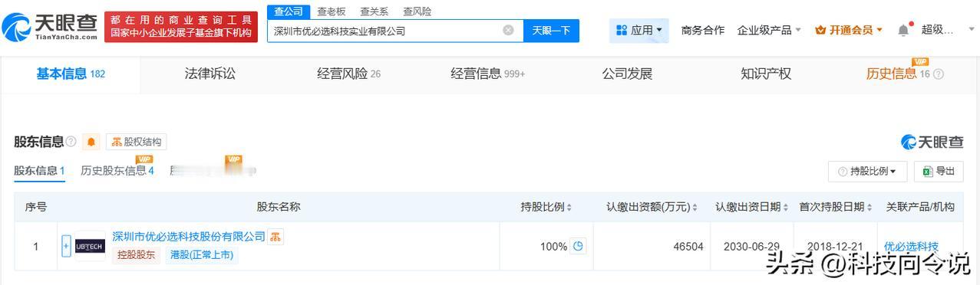Select the 经营风险 tab
This screenshot has height=285, width=980.
coord(349,74)
